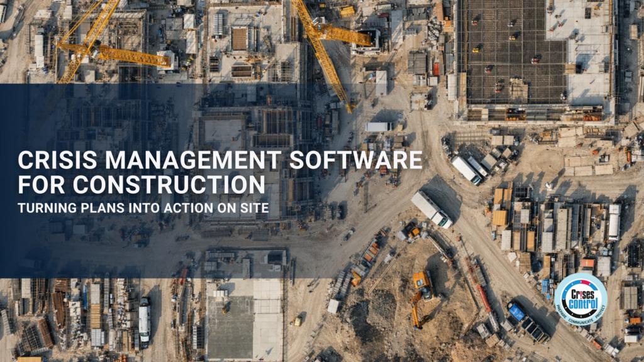Click the 'COMMUNICATE' text on the logo
The image size is (644, 362).
click(581, 321)
